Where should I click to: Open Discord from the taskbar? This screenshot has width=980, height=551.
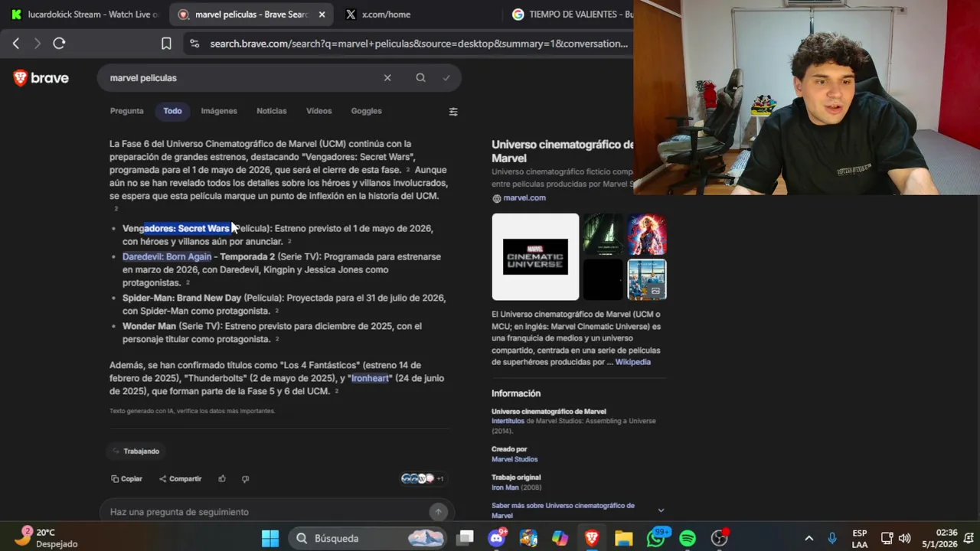(x=497, y=539)
